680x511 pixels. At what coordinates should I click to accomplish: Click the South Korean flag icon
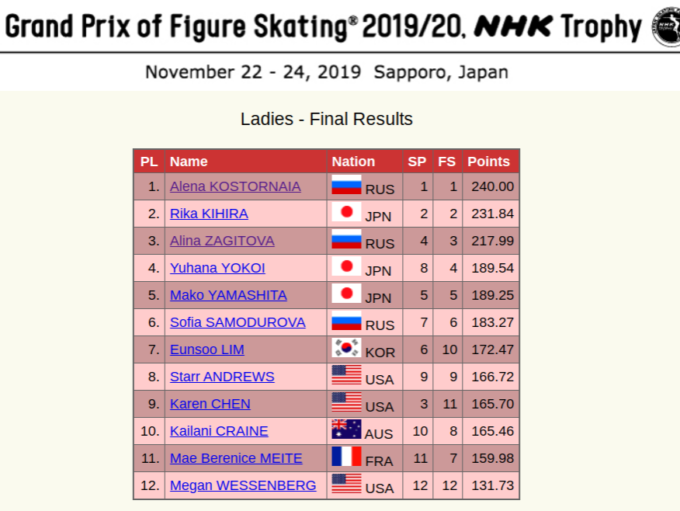click(346, 347)
